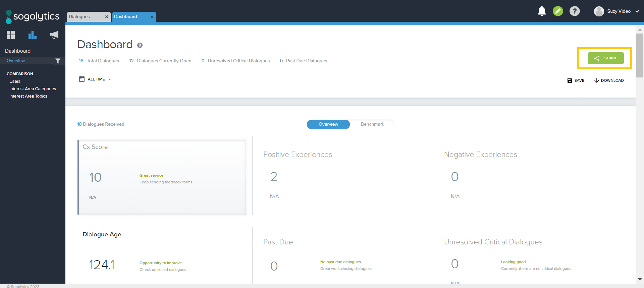This screenshot has height=288, width=644.
Task: Close the Dialogues tab
Action: [107, 17]
